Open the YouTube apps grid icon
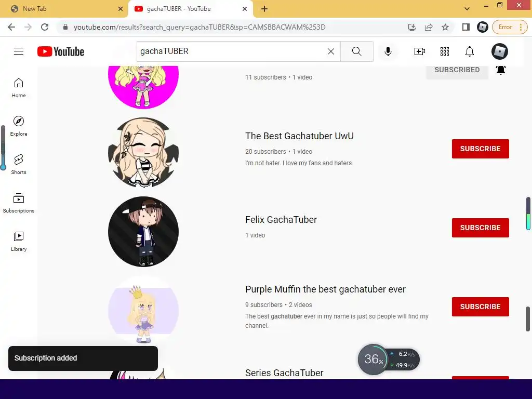This screenshot has width=532, height=399. (x=445, y=51)
